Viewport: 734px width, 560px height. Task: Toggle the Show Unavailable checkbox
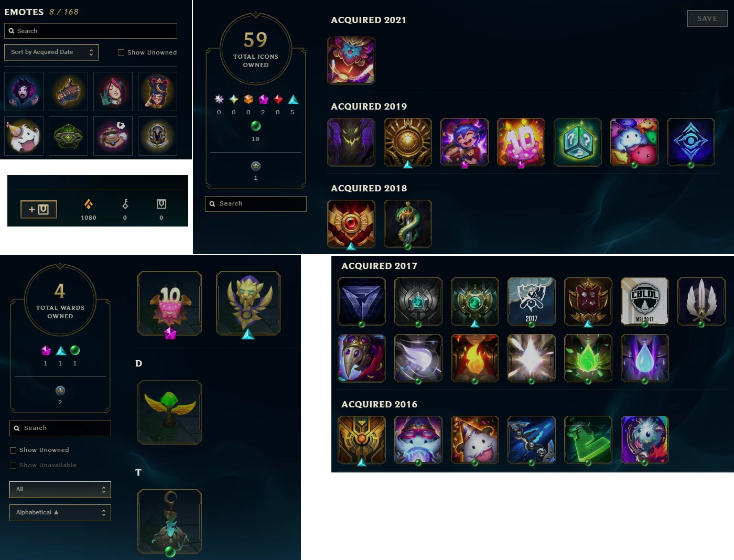13,465
